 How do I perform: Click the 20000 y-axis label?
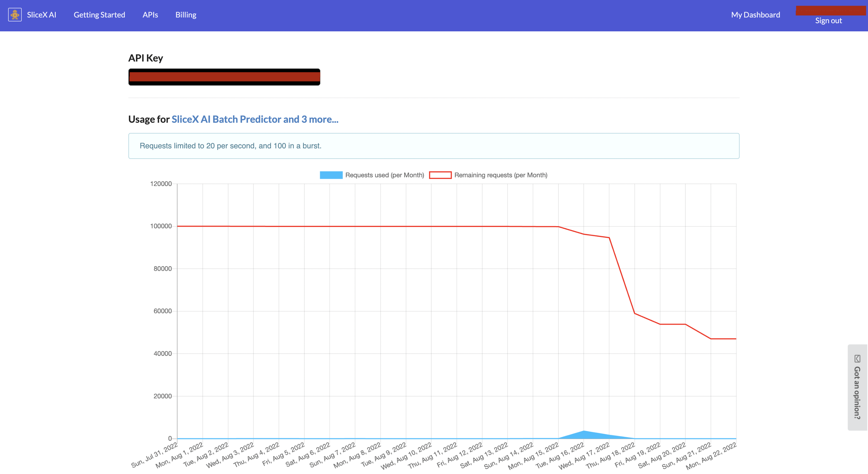coord(162,396)
